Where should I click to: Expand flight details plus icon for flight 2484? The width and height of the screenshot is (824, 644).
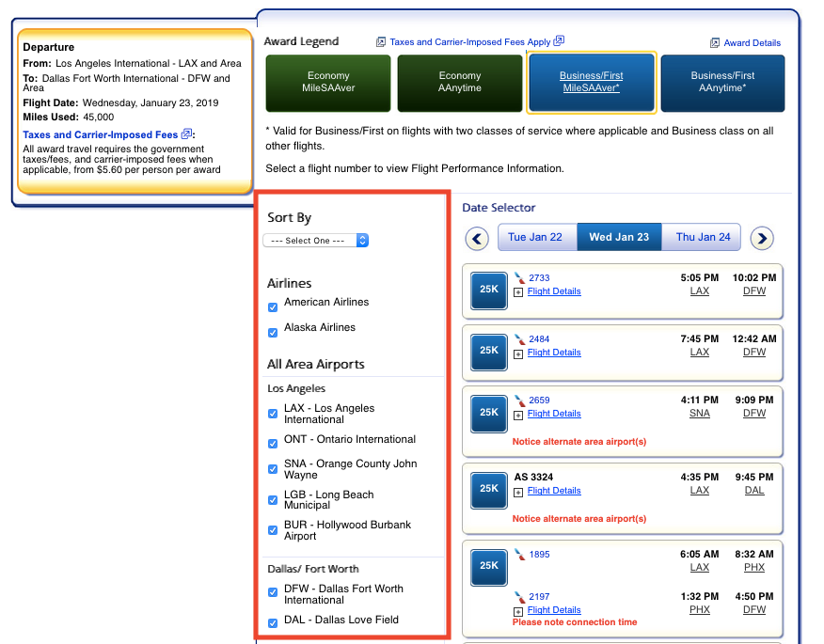pos(518,353)
